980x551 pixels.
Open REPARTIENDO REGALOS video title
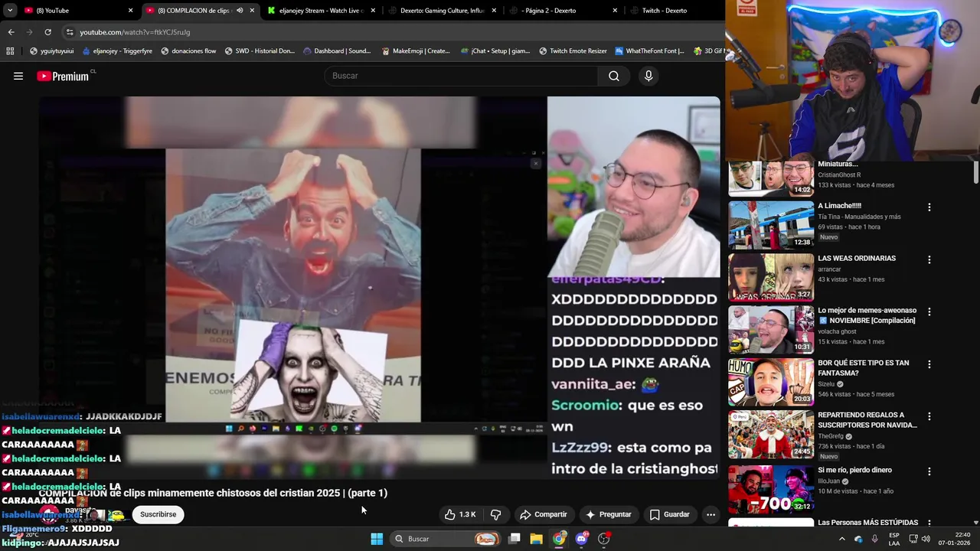tap(867, 420)
